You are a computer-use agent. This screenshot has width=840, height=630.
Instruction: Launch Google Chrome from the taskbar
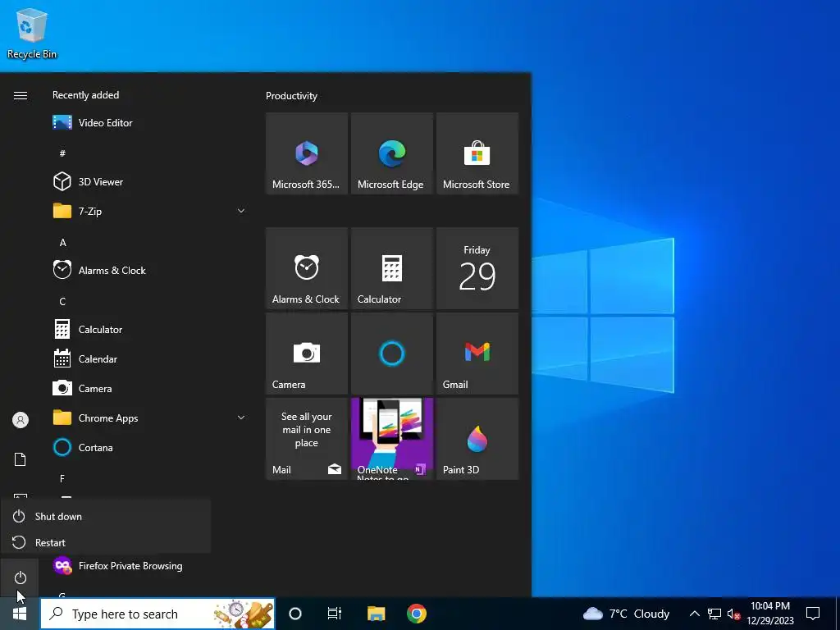416,614
